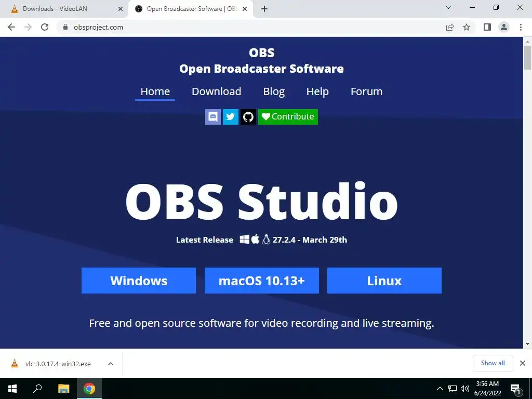532x399 pixels.
Task: Open the OBS Twitter icon link
Action: (x=230, y=117)
